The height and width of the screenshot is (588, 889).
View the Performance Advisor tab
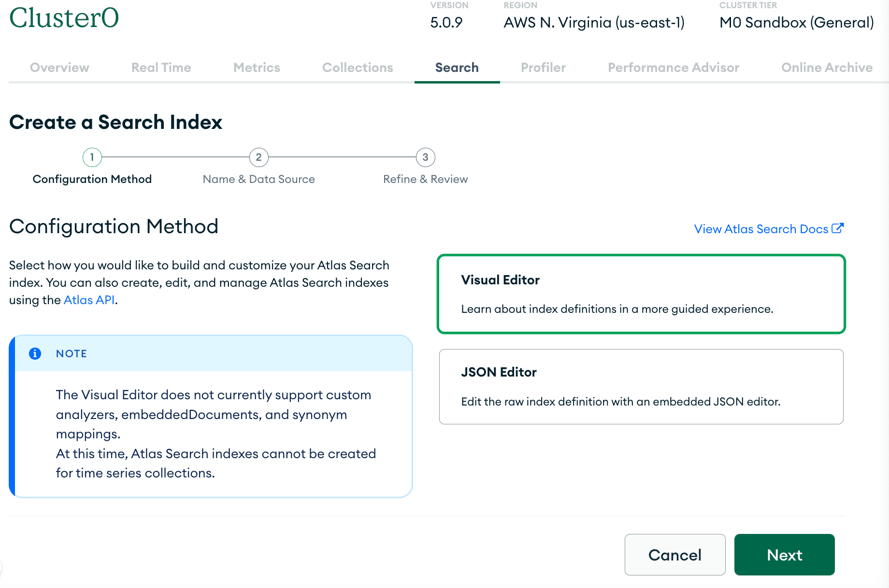point(674,68)
